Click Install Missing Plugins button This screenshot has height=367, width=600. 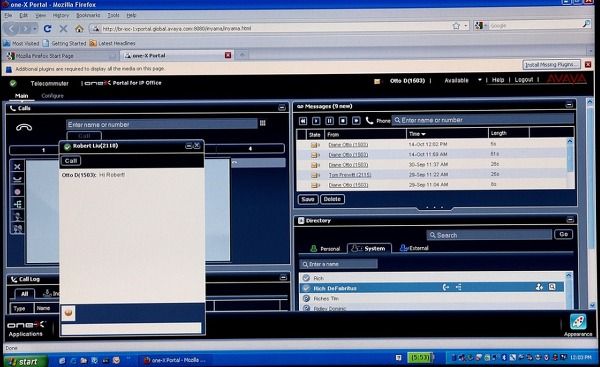tap(551, 65)
